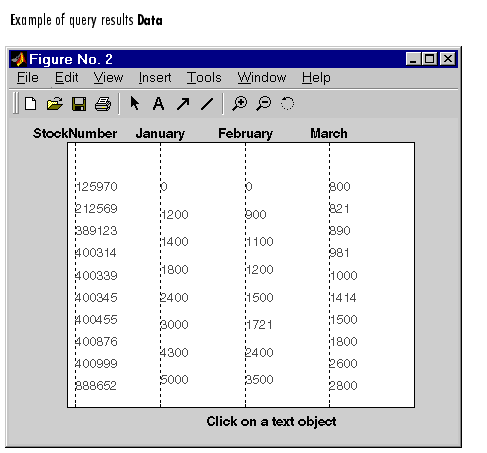Print the figure using printer icon
The width and height of the screenshot is (487, 453).
tap(103, 104)
